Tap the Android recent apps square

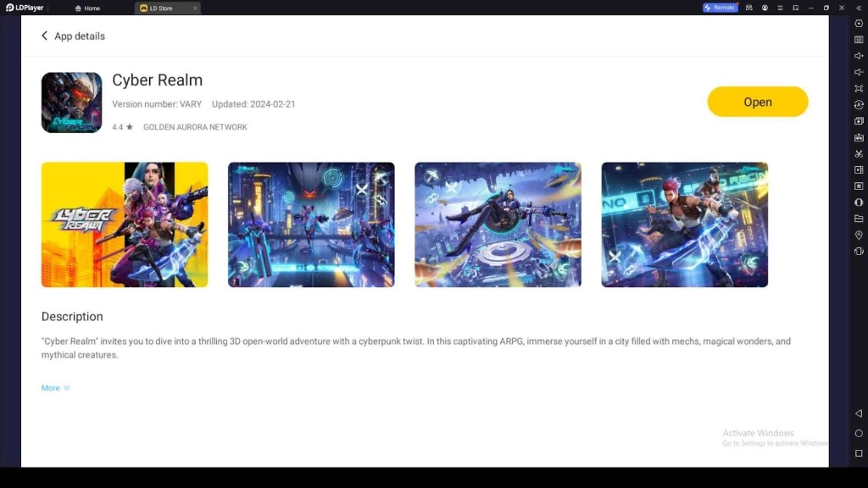(859, 453)
